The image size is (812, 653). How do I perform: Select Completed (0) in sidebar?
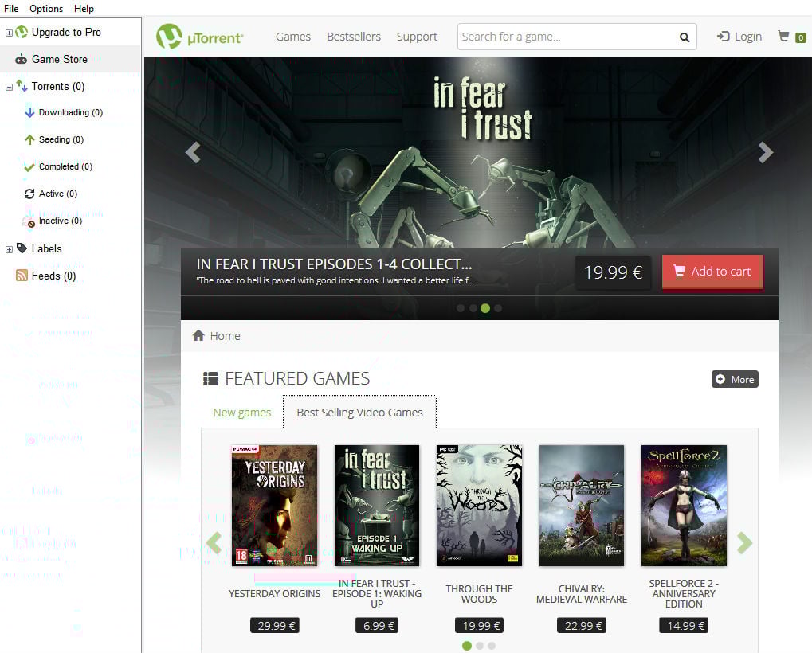[66, 166]
